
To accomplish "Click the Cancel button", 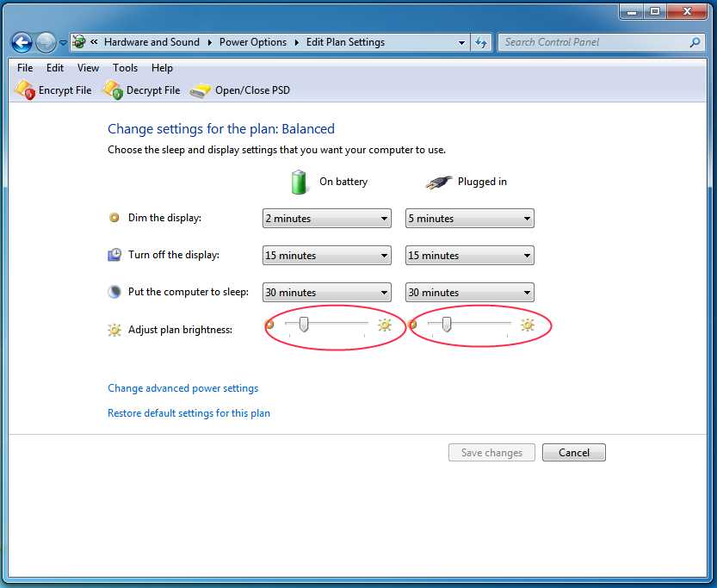I will click(x=574, y=453).
